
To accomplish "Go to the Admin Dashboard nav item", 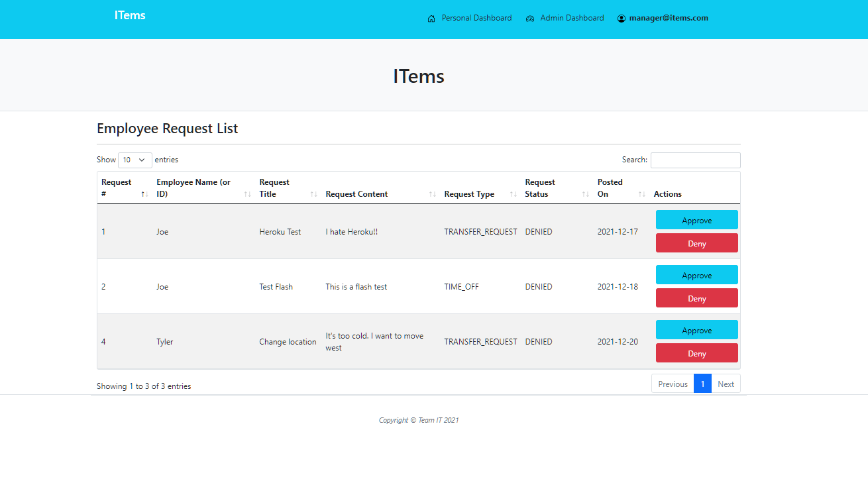I will pos(572,19).
